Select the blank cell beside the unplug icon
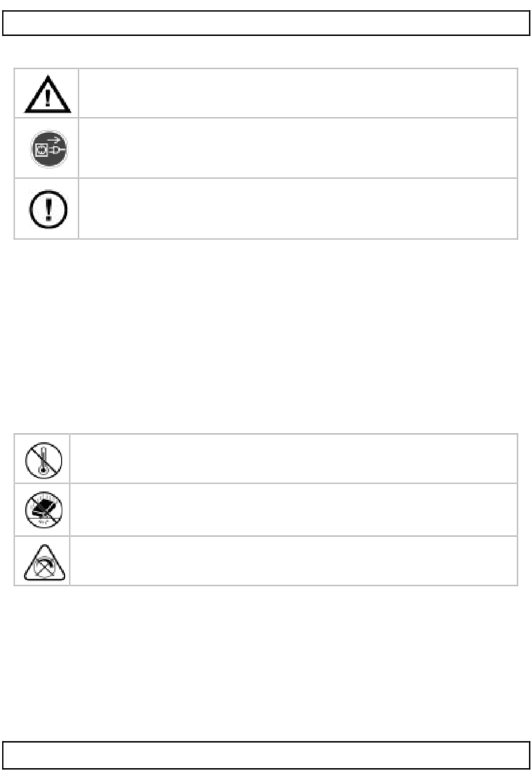The height and width of the screenshot is (780, 532). click(297, 148)
